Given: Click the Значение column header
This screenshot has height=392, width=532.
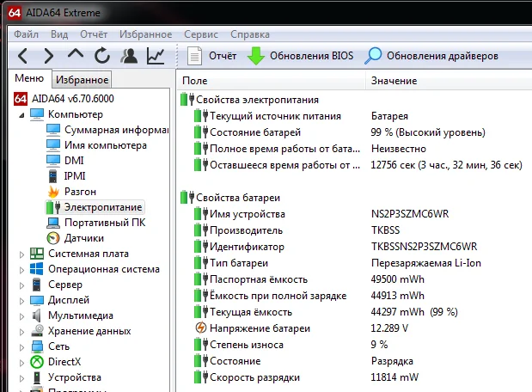Looking at the screenshot, I should [449, 81].
